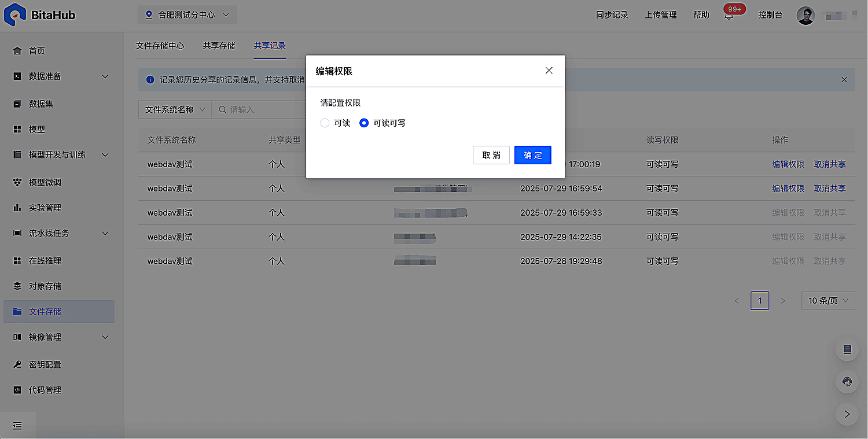Viewport: 868px width, 439px height.
Task: Open 对象存储 layers icon in sidebar
Action: [17, 286]
